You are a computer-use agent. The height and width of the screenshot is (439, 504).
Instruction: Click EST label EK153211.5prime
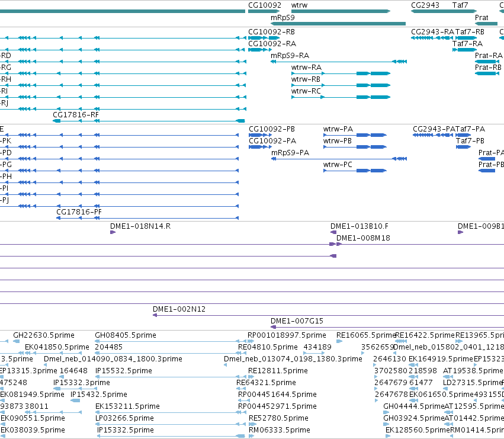(127, 406)
